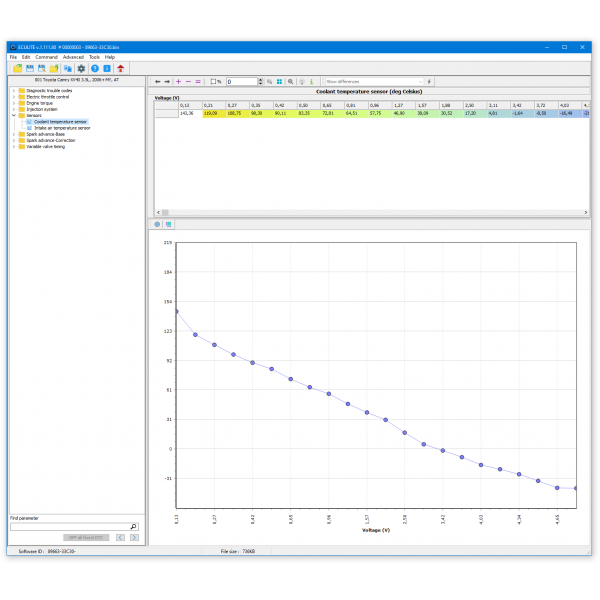
Task: Click the open file folder icon
Action: [17, 68]
